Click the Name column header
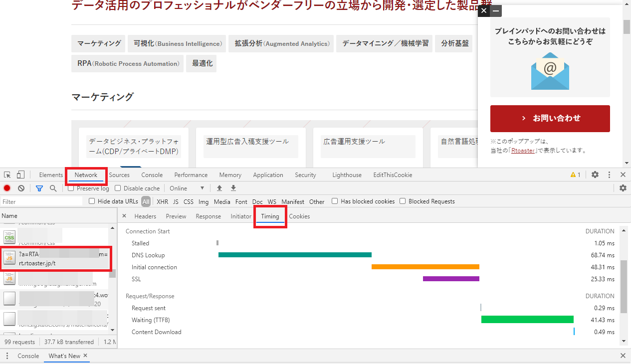Image resolution: width=631 pixels, height=364 pixels. click(x=58, y=216)
